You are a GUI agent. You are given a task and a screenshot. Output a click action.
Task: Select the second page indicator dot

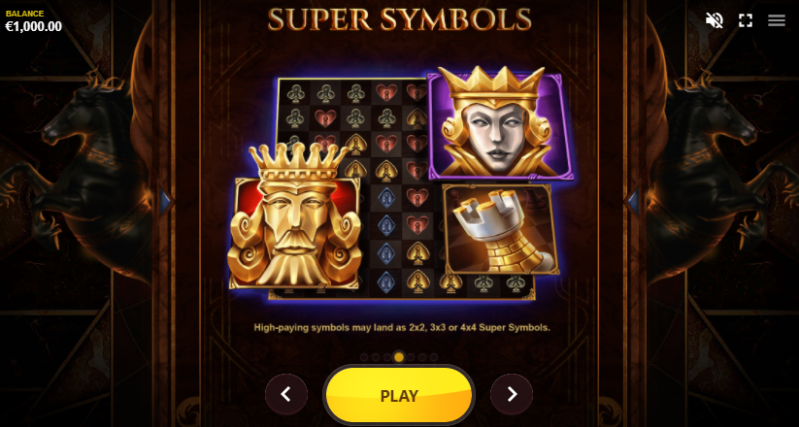coord(376,357)
